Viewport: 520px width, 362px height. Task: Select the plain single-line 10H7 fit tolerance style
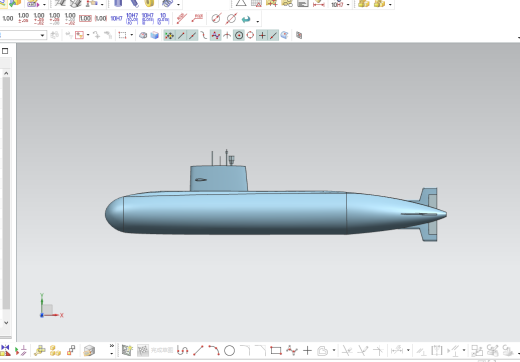click(x=116, y=18)
